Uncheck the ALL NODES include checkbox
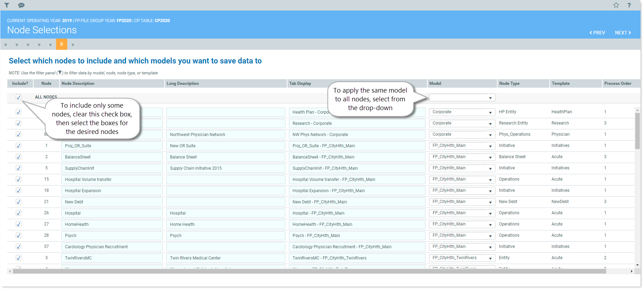 (19, 97)
